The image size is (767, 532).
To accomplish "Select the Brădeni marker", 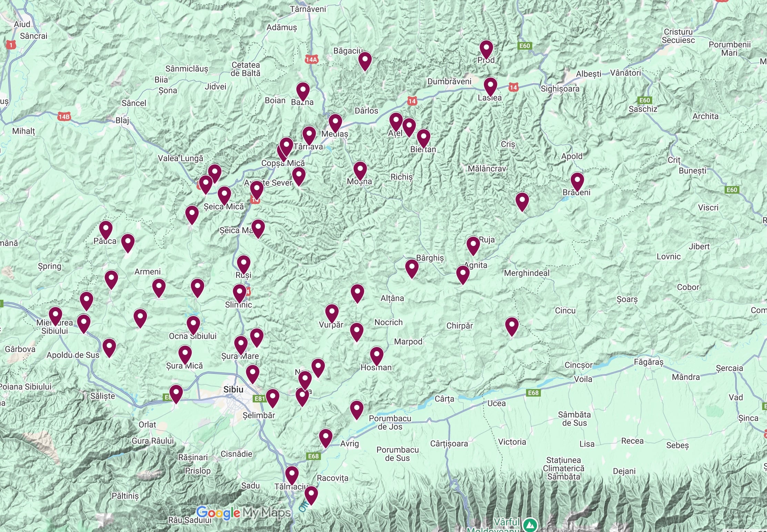I will click(577, 182).
